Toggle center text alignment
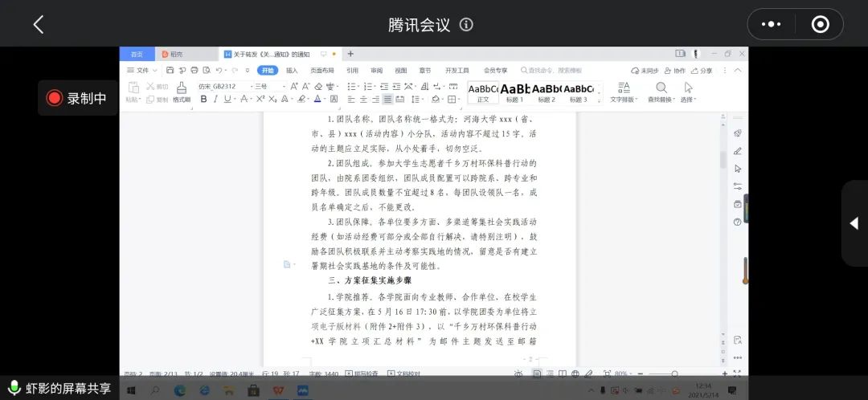The image size is (868, 400). coord(363,100)
